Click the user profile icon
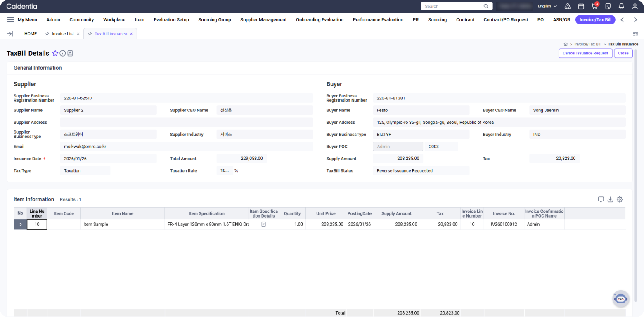Image resolution: width=644 pixels, height=317 pixels. click(635, 7)
